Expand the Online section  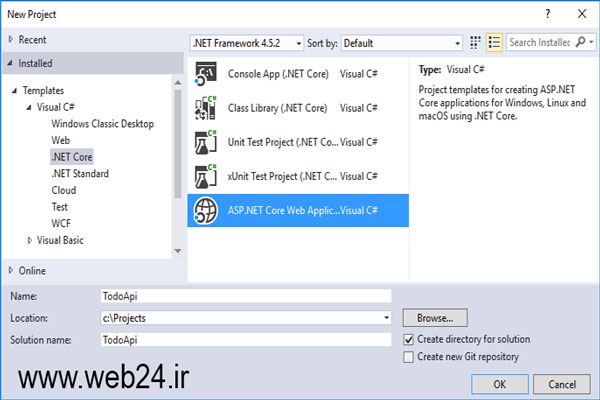pos(11,270)
